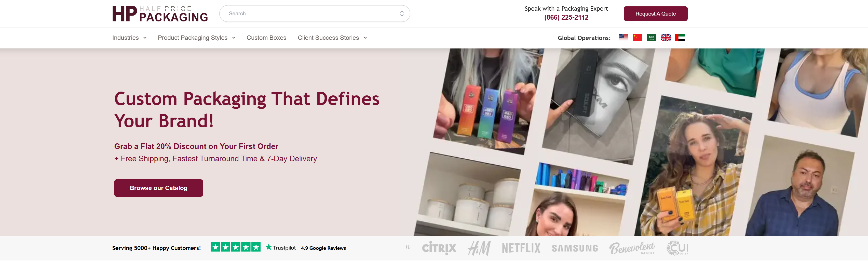Click the Benevolent Bakery logo

[632, 248]
